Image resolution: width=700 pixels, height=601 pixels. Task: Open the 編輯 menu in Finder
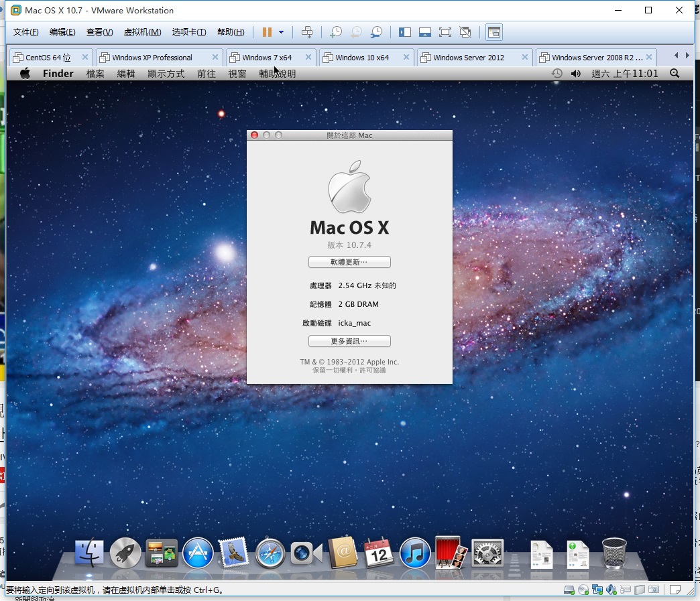click(x=126, y=74)
